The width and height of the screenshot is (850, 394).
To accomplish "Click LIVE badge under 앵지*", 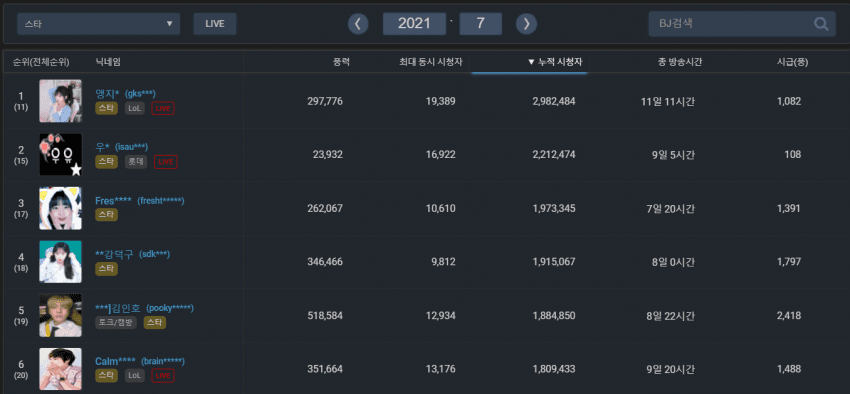I will (x=163, y=108).
